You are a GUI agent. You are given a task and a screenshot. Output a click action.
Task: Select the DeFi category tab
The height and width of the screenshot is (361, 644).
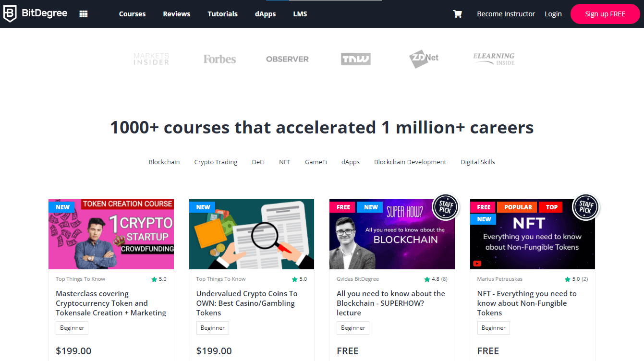click(x=258, y=162)
